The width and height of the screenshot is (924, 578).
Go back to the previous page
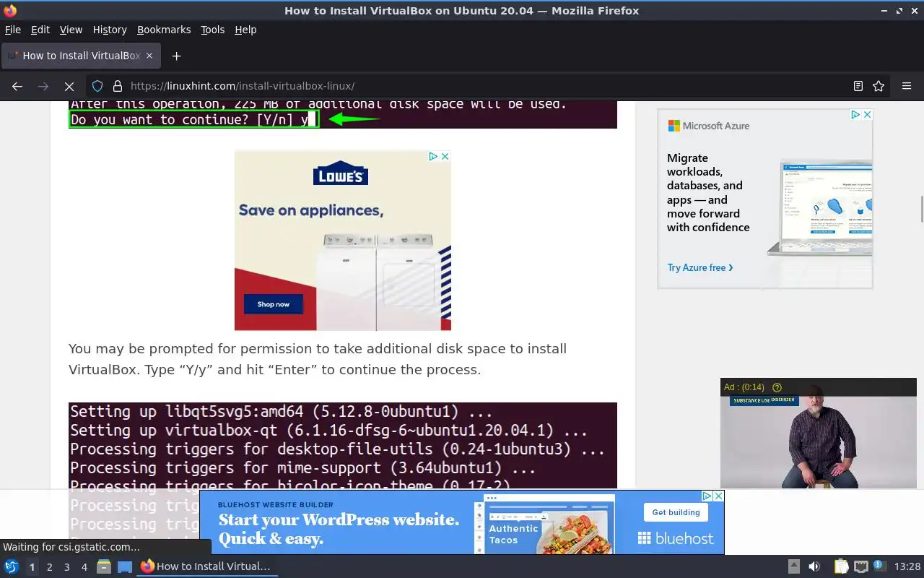17,86
